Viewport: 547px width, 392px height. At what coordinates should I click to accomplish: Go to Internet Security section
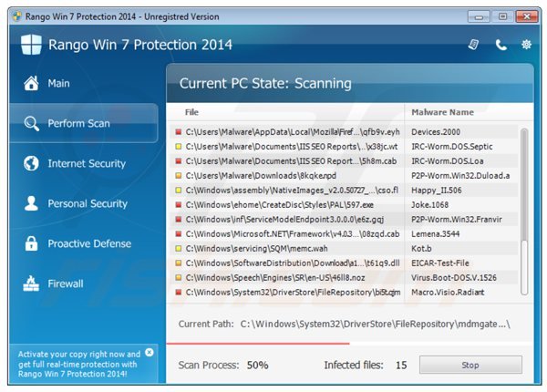coord(84,163)
